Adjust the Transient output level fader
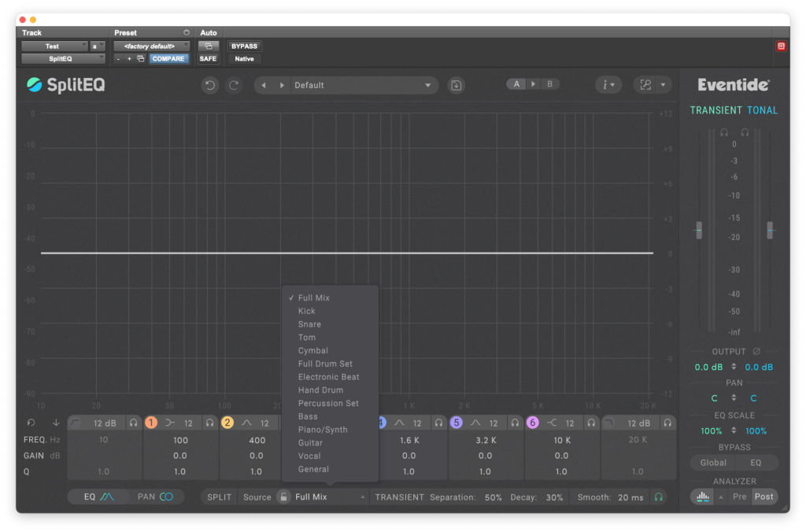This screenshot has width=806, height=532. (698, 231)
